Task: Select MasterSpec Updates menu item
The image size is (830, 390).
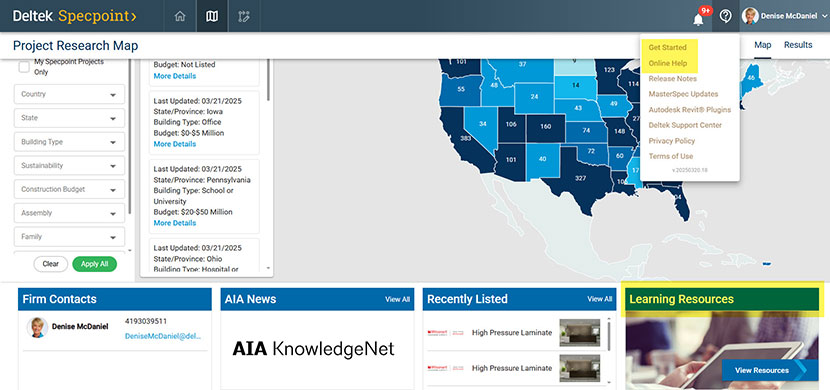Action: (x=683, y=94)
